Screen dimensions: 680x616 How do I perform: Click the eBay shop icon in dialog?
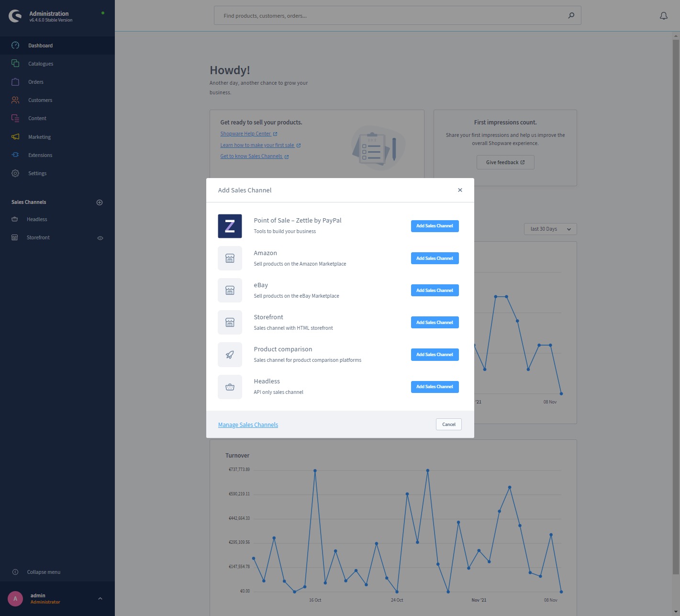click(230, 291)
